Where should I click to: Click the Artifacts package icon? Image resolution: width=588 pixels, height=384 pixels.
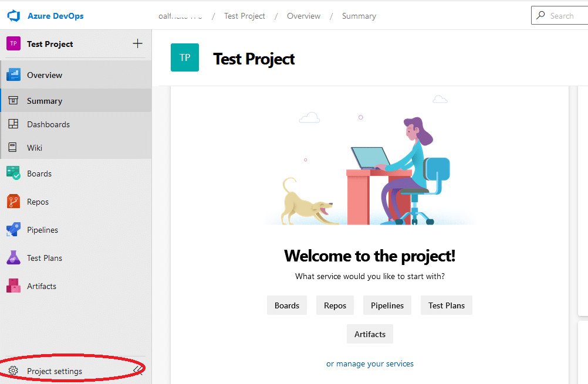pyautogui.click(x=13, y=286)
